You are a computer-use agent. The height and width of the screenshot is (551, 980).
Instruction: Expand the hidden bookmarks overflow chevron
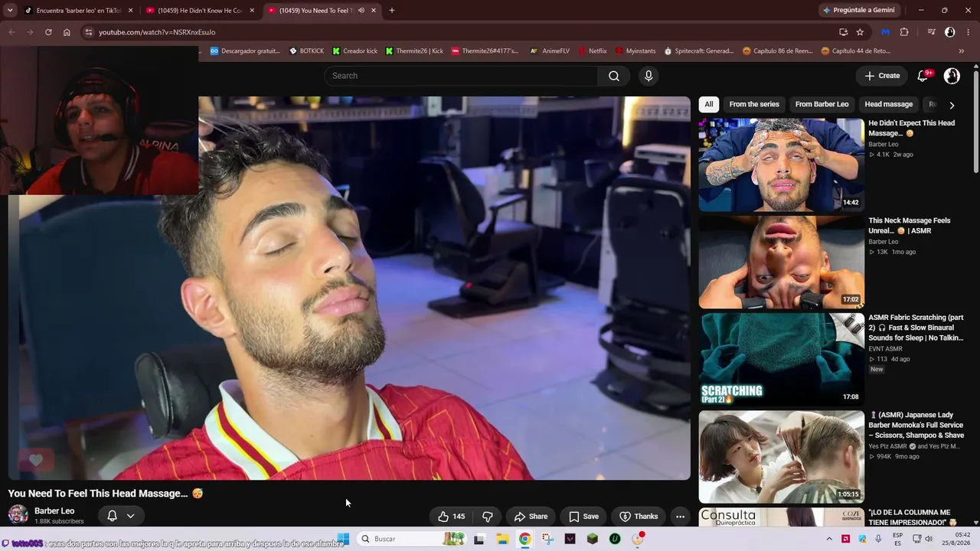point(962,51)
